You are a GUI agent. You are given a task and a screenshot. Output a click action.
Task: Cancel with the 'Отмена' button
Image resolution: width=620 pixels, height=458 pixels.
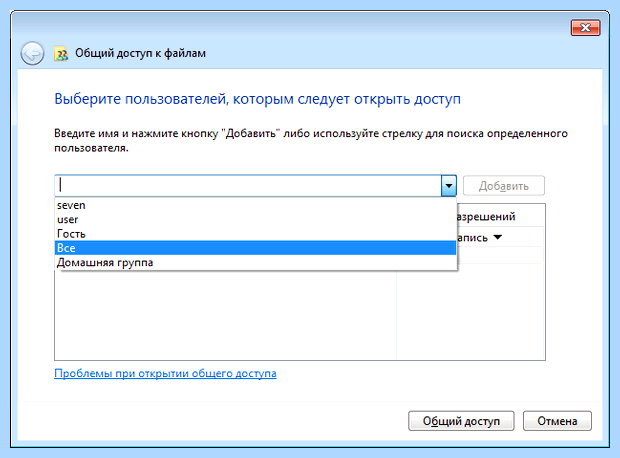[x=557, y=421]
